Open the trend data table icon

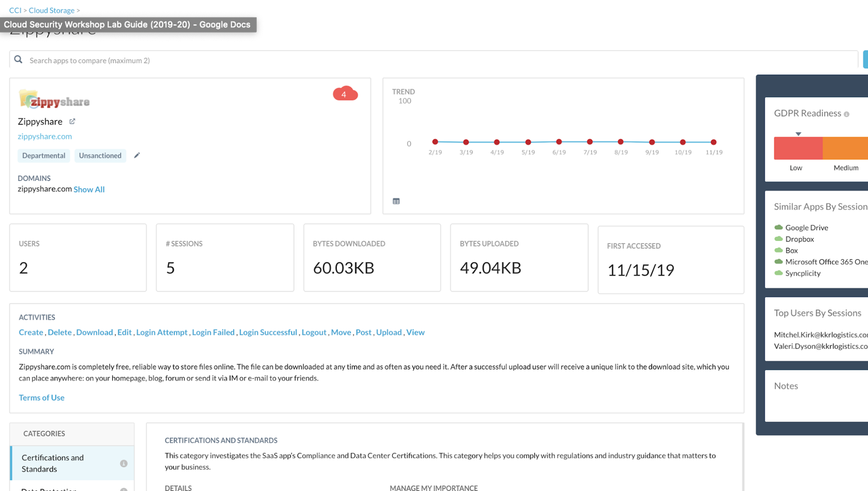click(x=396, y=201)
